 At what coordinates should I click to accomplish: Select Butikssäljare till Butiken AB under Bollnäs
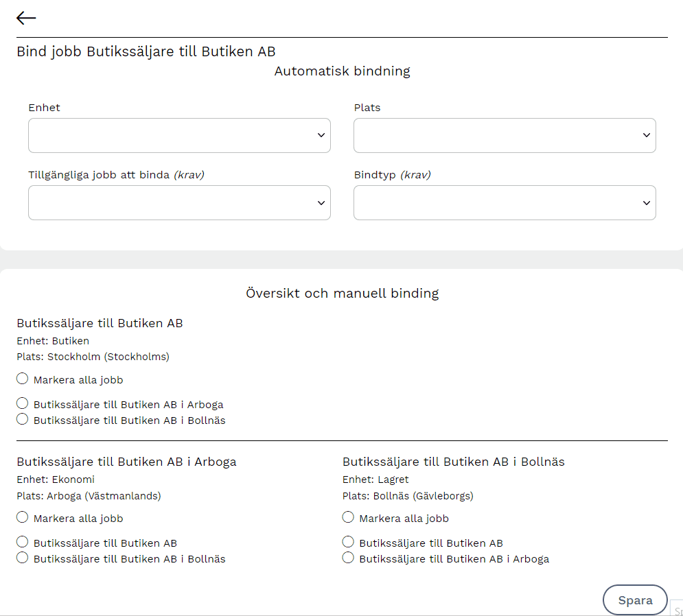click(x=348, y=543)
